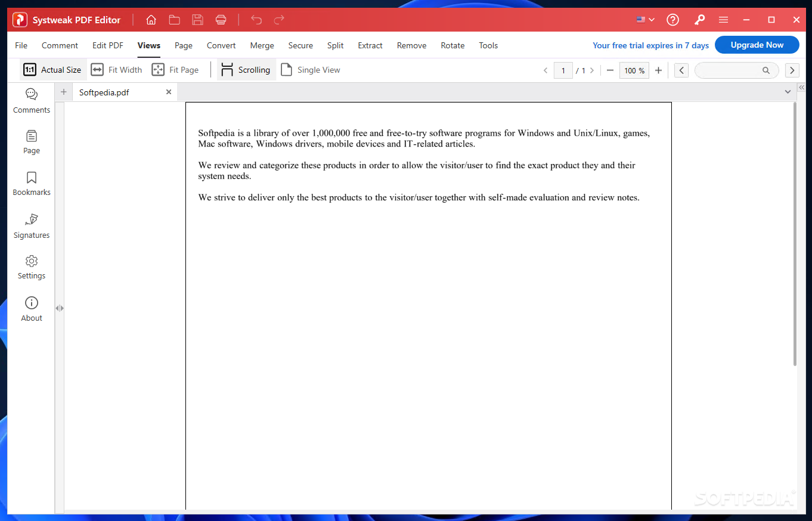Zoom out with the minus button
The width and height of the screenshot is (812, 521).
pyautogui.click(x=610, y=70)
